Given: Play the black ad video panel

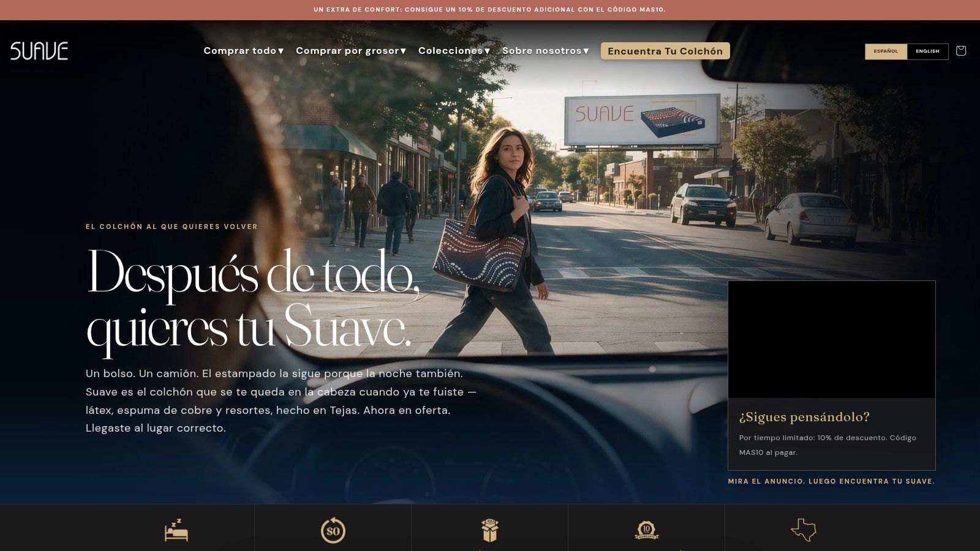Looking at the screenshot, I should tap(832, 340).
